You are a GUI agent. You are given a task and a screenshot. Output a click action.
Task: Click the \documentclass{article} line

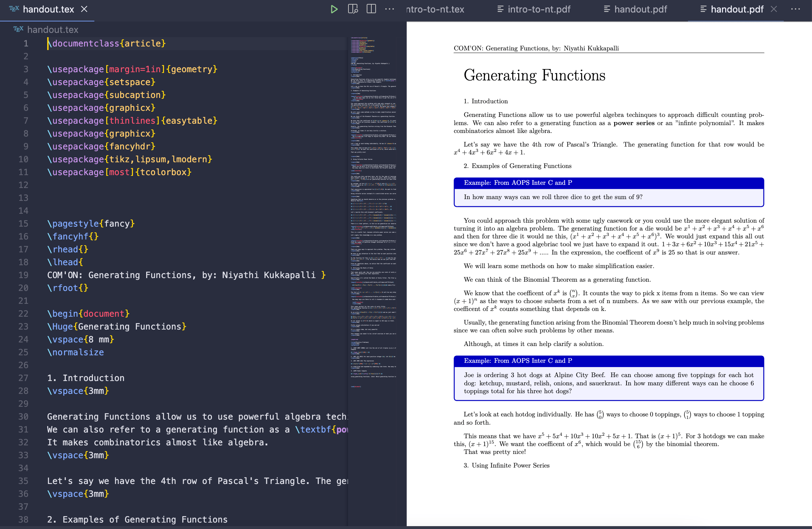pyautogui.click(x=107, y=43)
